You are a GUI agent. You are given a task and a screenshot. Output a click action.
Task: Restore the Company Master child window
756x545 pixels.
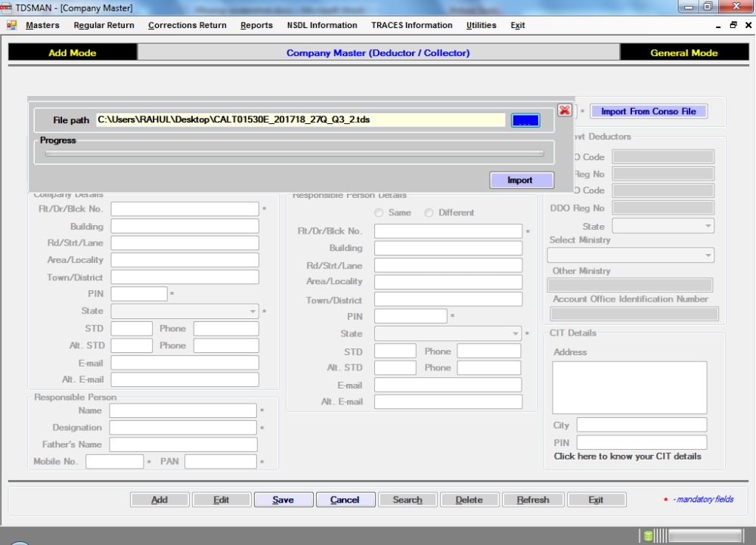point(733,25)
